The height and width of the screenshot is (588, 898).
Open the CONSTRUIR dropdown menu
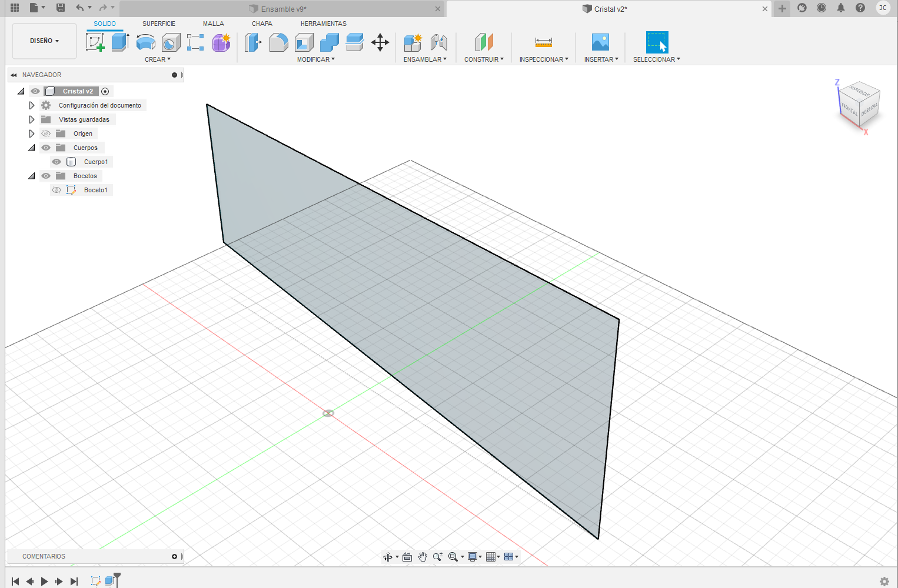pyautogui.click(x=484, y=59)
